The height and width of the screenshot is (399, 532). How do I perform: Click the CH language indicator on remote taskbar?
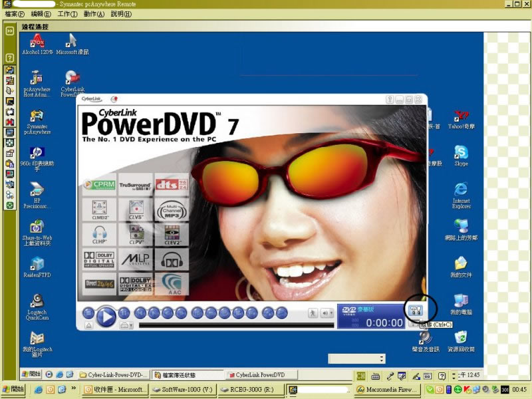pos(360,376)
